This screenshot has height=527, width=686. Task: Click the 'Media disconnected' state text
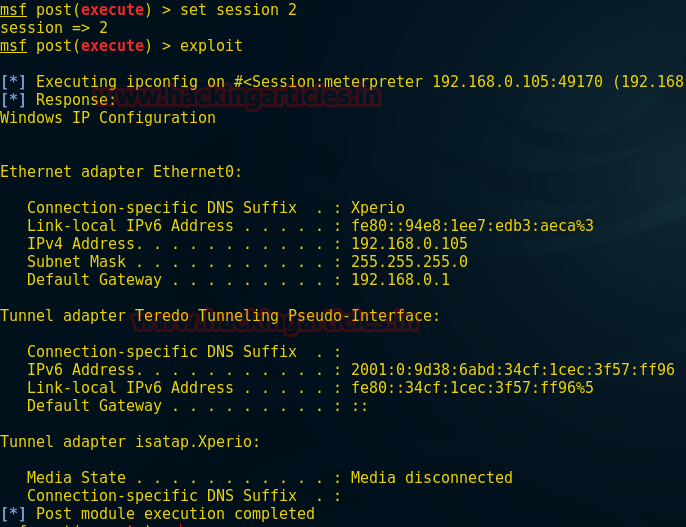pyautogui.click(x=432, y=478)
